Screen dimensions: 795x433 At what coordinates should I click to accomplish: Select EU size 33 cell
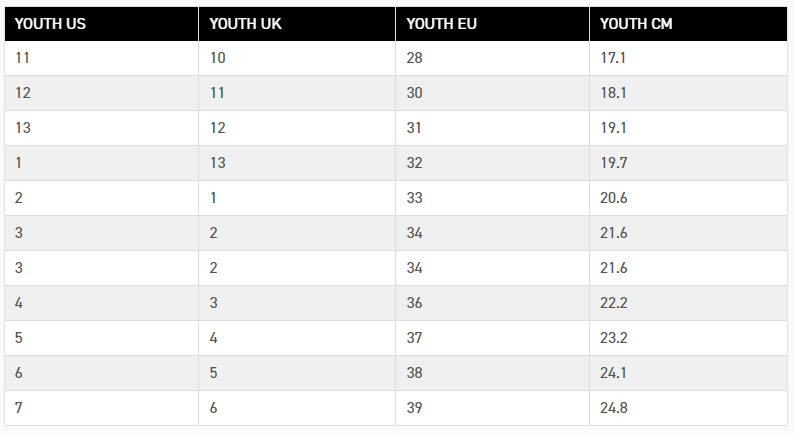pyautogui.click(x=492, y=198)
